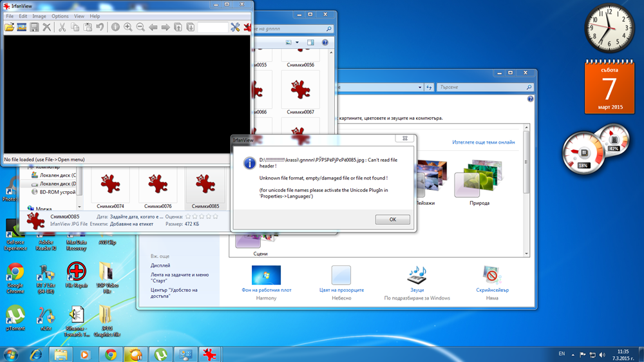
Task: Click the Търсене search field
Action: pos(481,87)
